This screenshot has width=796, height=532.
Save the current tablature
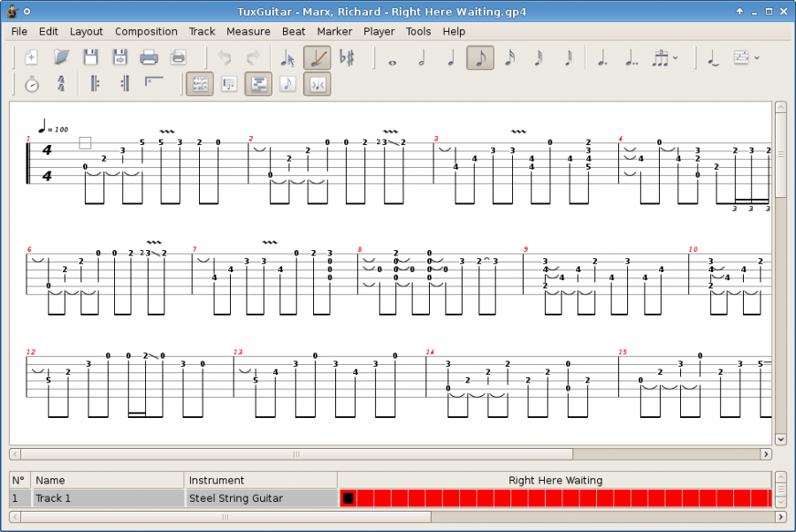click(90, 57)
